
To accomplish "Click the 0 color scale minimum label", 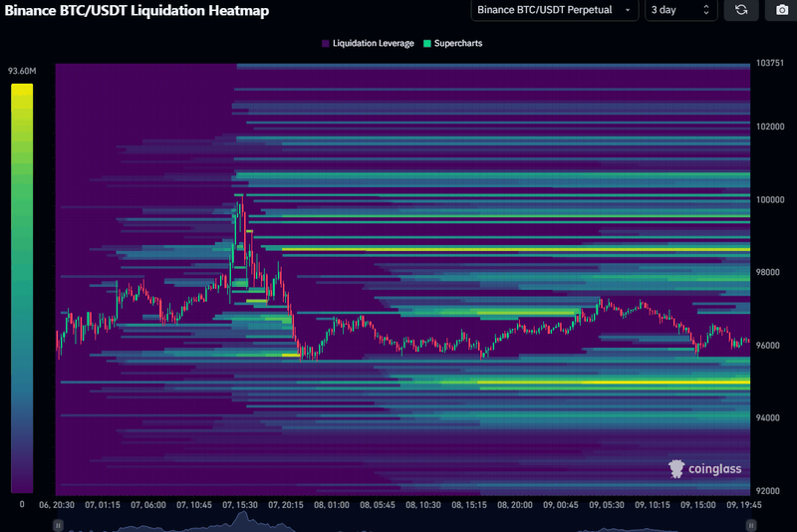I will click(x=22, y=504).
